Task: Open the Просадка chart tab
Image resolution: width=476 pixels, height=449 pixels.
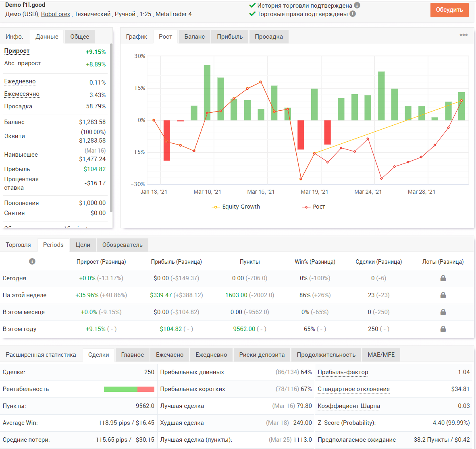Action: click(x=269, y=37)
